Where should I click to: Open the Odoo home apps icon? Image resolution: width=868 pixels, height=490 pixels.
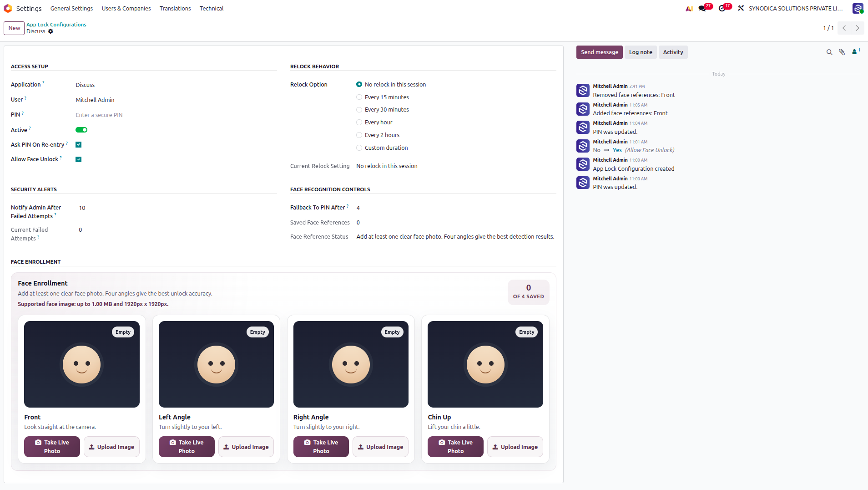coord(8,8)
